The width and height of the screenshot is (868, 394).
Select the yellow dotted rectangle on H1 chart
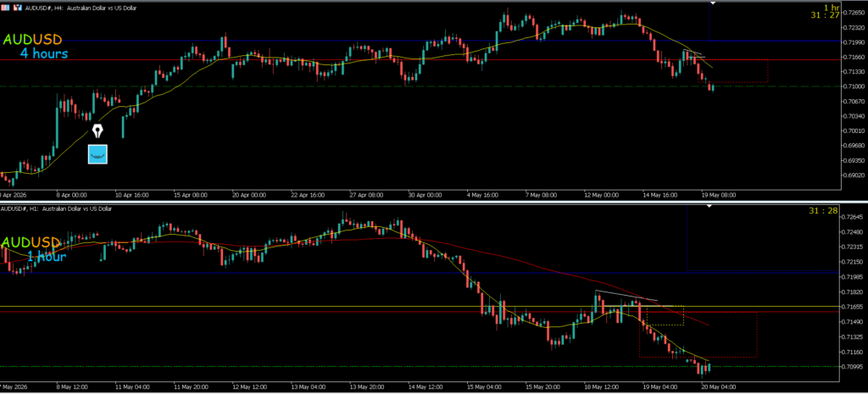coord(665,315)
